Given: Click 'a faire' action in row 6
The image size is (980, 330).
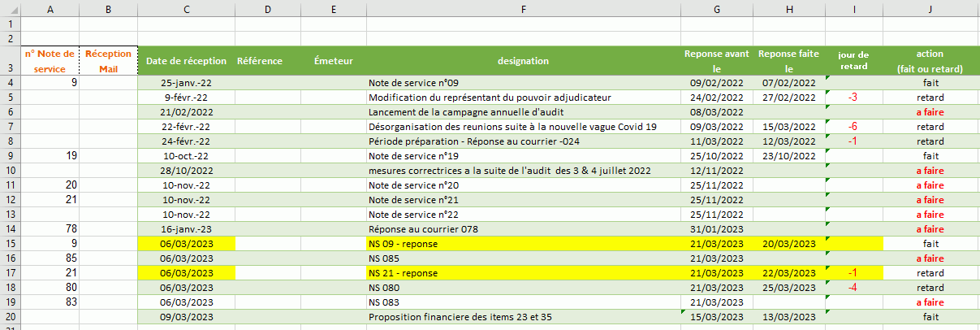Looking at the screenshot, I should click(x=930, y=111).
